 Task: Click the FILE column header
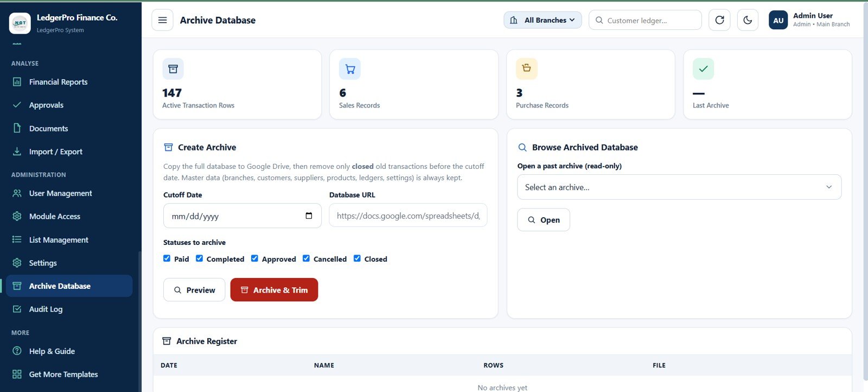659,365
